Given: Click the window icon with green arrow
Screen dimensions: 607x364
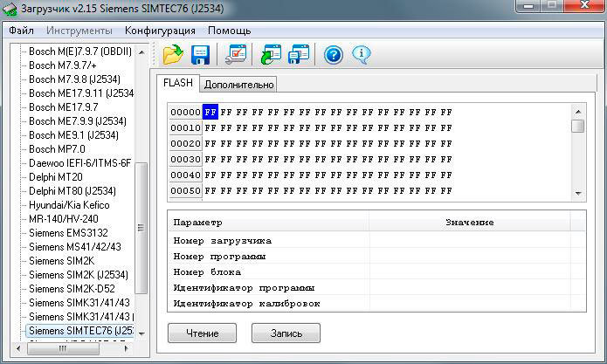Looking at the screenshot, I should (272, 56).
